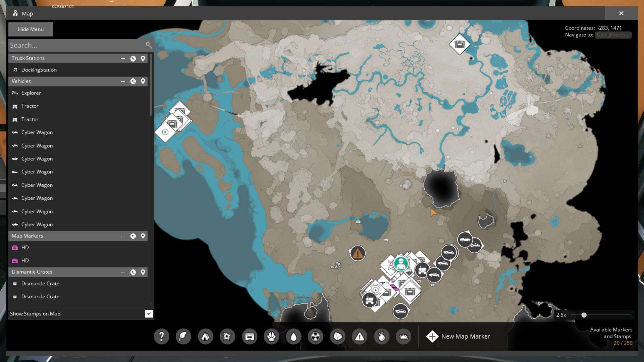Click the 20 / 250 marker count
644x362 pixels.
(623, 343)
